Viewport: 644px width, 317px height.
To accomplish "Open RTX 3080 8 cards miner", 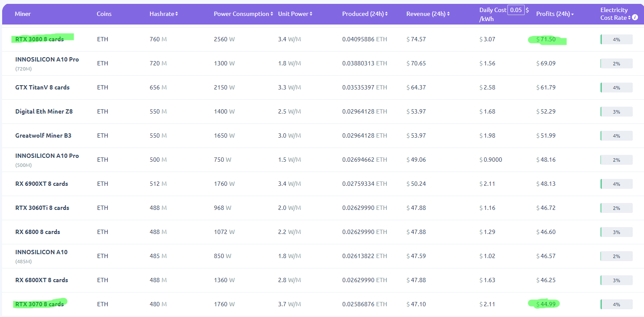I will click(x=39, y=39).
